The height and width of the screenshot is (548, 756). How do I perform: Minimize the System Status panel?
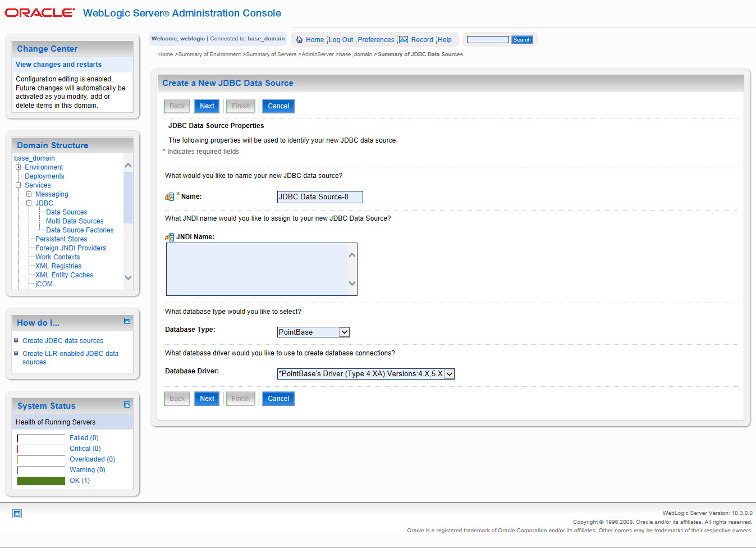[x=127, y=404]
